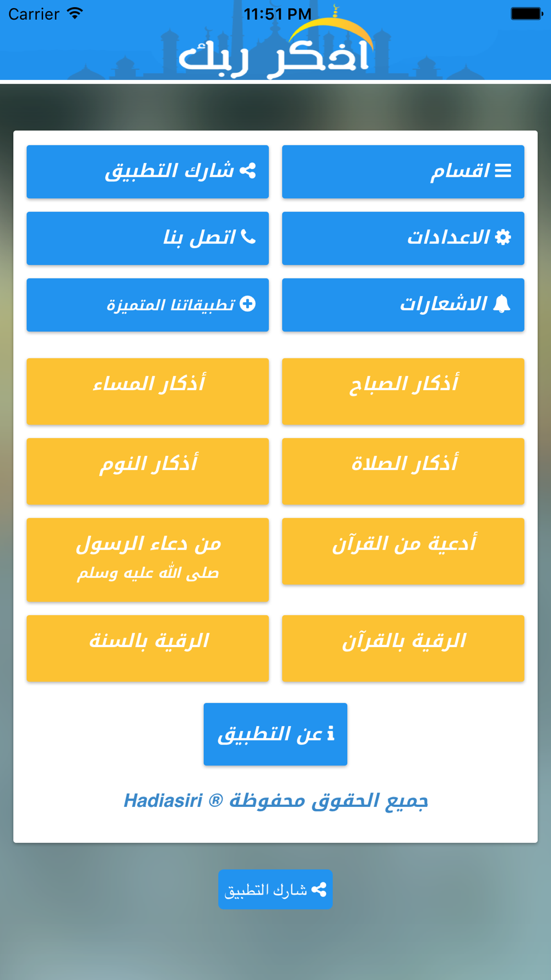Tap the share icon on the bottom share button
The width and height of the screenshot is (551, 980).
point(319,889)
